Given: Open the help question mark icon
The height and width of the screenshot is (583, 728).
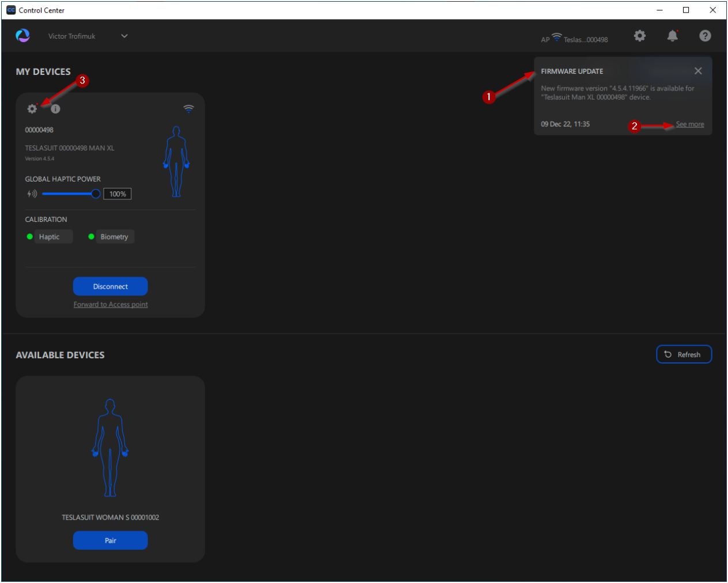Looking at the screenshot, I should coord(705,36).
